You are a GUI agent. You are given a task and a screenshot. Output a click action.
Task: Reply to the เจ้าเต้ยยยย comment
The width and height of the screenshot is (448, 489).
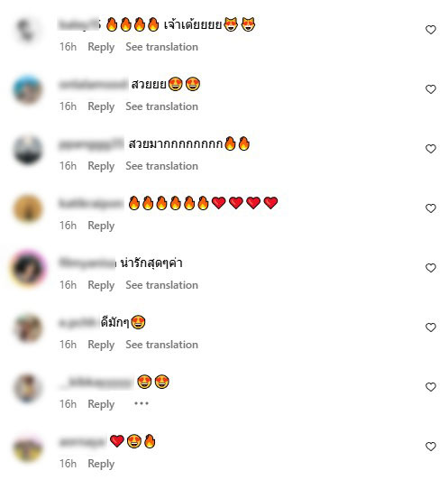coord(101,47)
